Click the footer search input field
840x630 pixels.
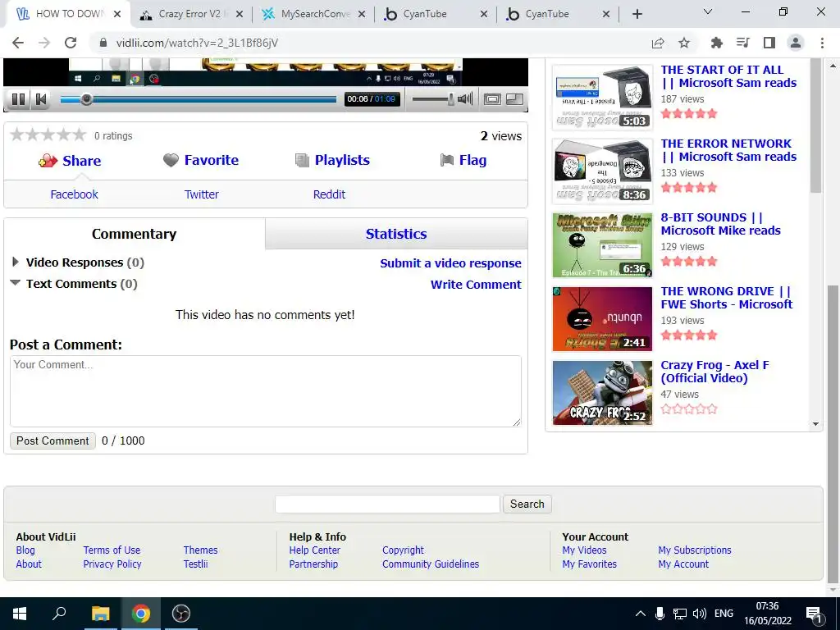coord(387,504)
